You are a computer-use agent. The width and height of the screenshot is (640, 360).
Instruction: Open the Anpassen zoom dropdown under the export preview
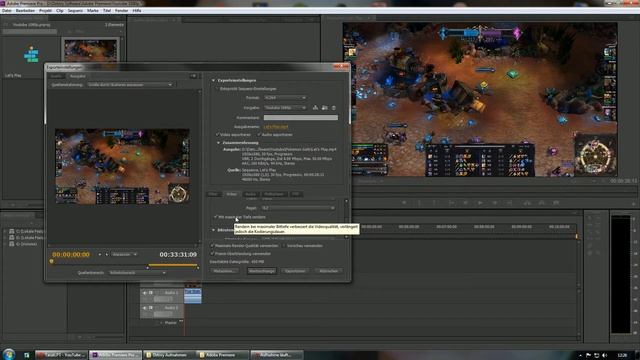click(124, 254)
